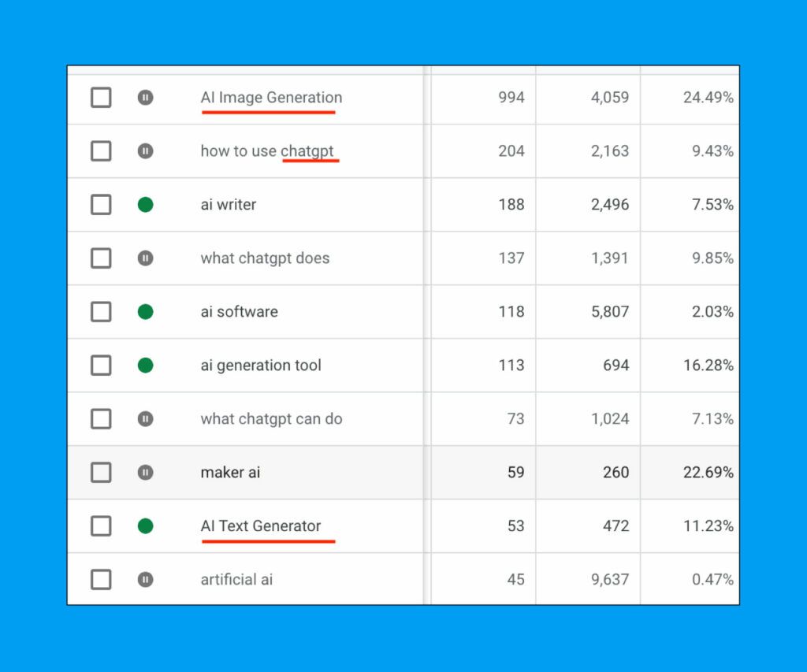Select the what chatgpt can do keyword
The height and width of the screenshot is (672, 807).
click(x=271, y=419)
